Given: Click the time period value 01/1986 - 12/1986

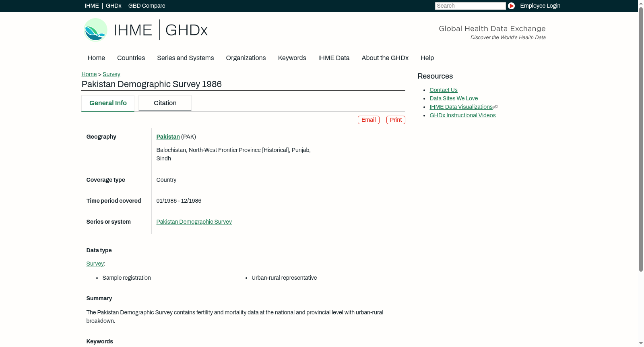Looking at the screenshot, I should click(x=179, y=201).
